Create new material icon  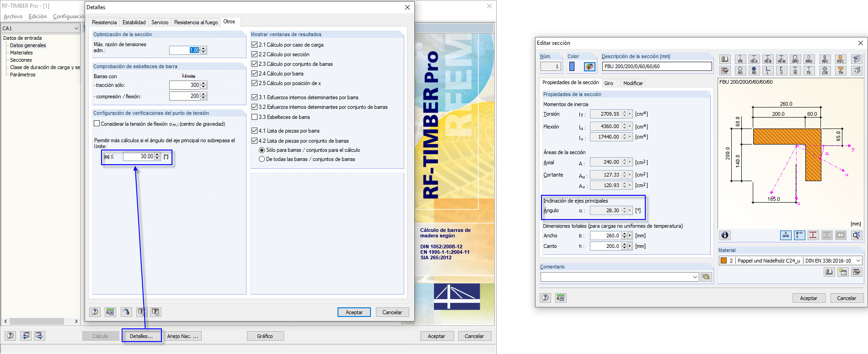click(x=843, y=272)
